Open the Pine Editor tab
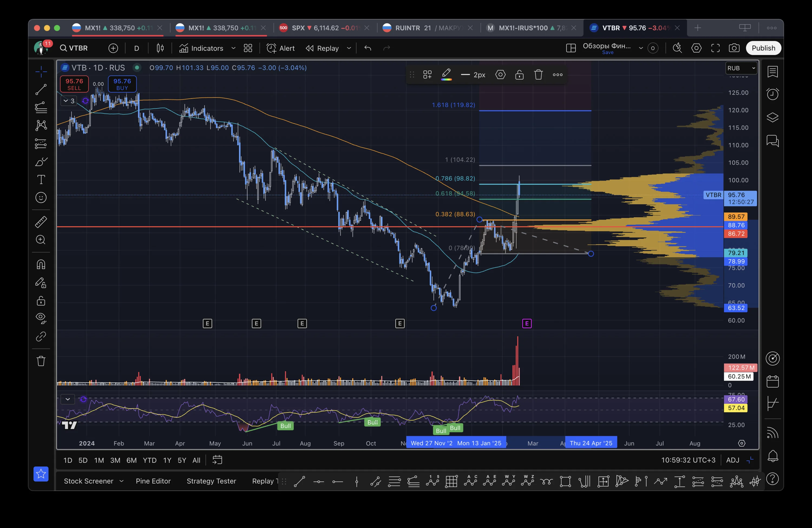 point(153,481)
